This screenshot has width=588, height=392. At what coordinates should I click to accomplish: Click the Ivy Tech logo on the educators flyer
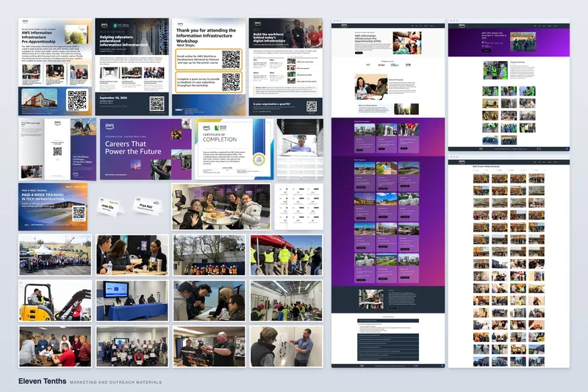[121, 26]
